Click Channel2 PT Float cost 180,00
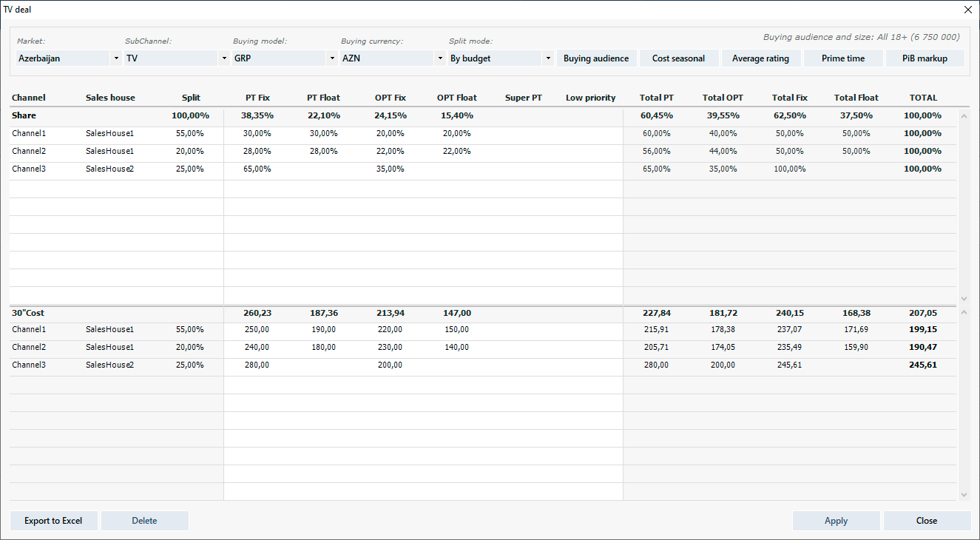This screenshot has height=540, width=980. pos(324,347)
